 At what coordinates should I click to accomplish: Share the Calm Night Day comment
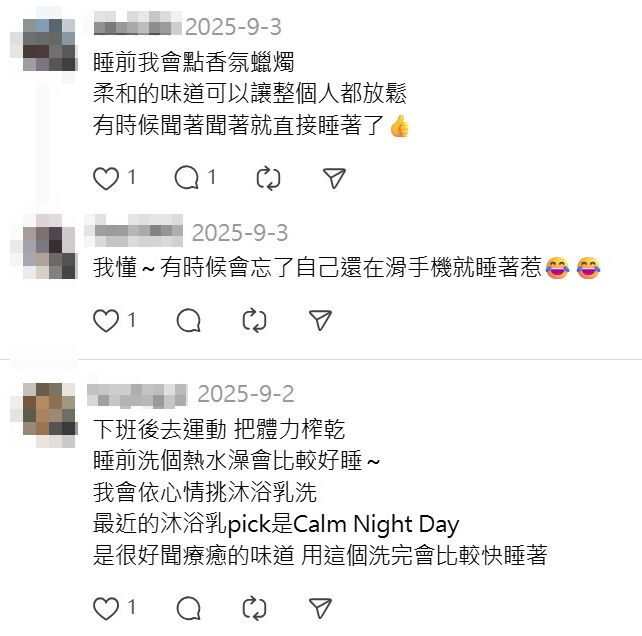click(320, 608)
